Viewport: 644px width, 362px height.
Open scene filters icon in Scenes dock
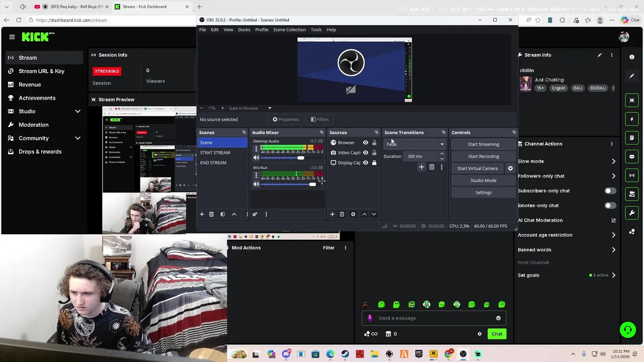(x=222, y=214)
